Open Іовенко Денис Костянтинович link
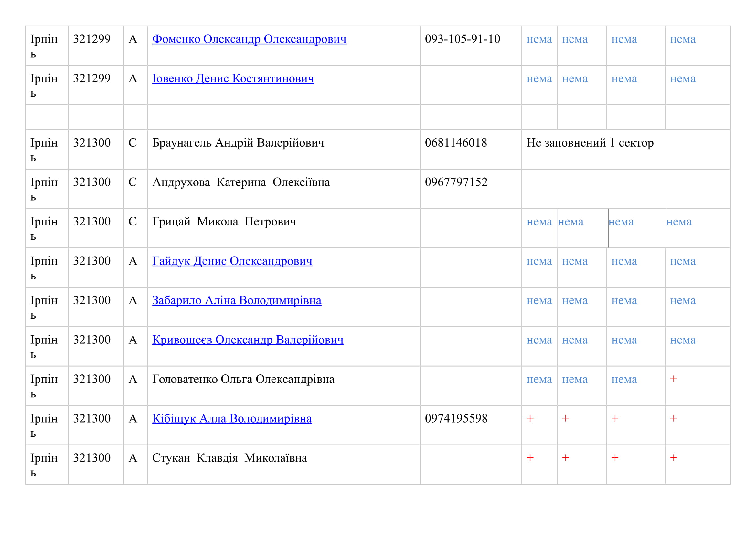The width and height of the screenshot is (756, 534). pos(233,79)
